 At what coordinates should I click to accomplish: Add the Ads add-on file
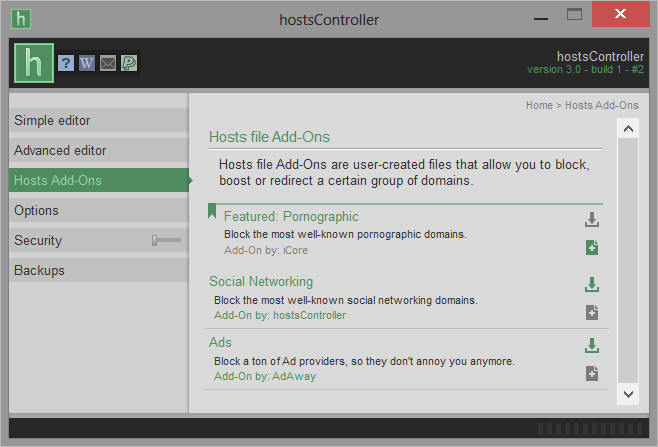pos(592,374)
